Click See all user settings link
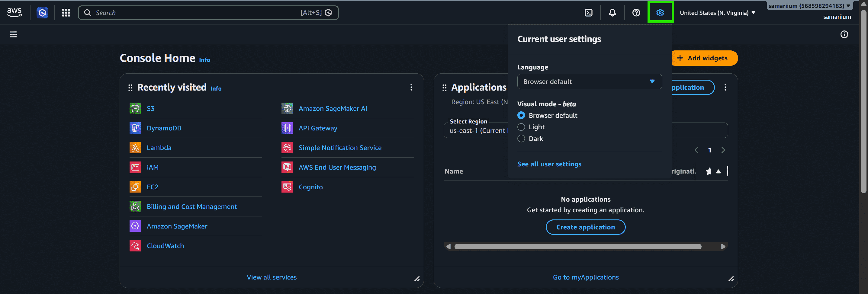The image size is (868, 294). tap(549, 164)
